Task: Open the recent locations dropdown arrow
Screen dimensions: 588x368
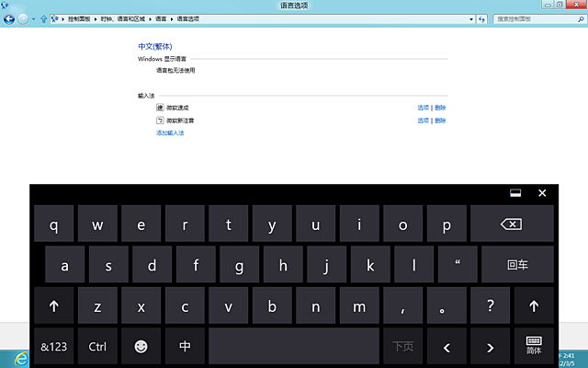Action: pyautogui.click(x=33, y=18)
